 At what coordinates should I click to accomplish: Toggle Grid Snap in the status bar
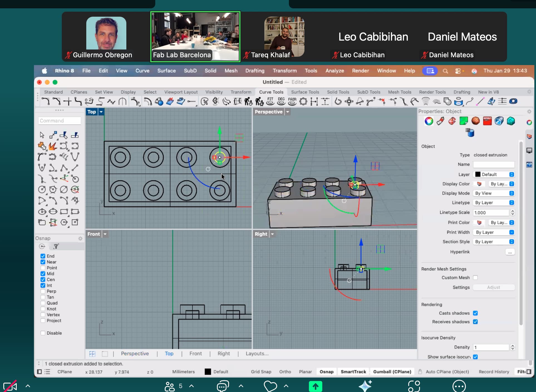(261, 372)
